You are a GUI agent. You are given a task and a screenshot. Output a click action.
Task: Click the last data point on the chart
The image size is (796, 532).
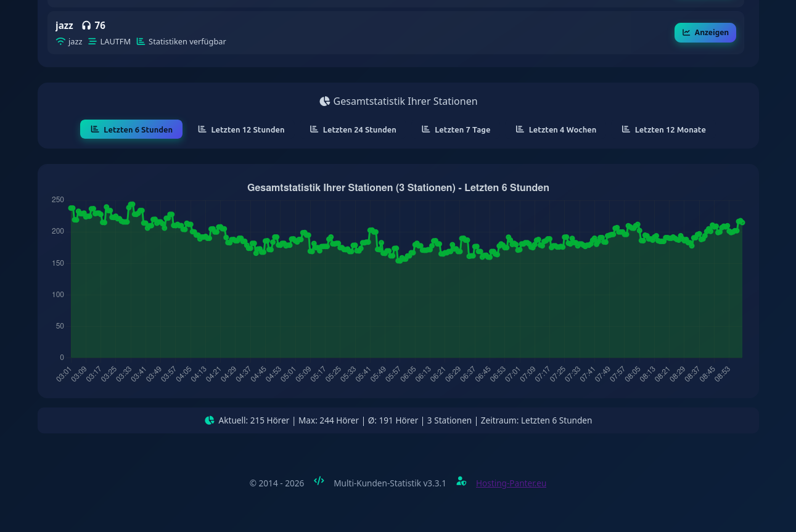[742, 223]
